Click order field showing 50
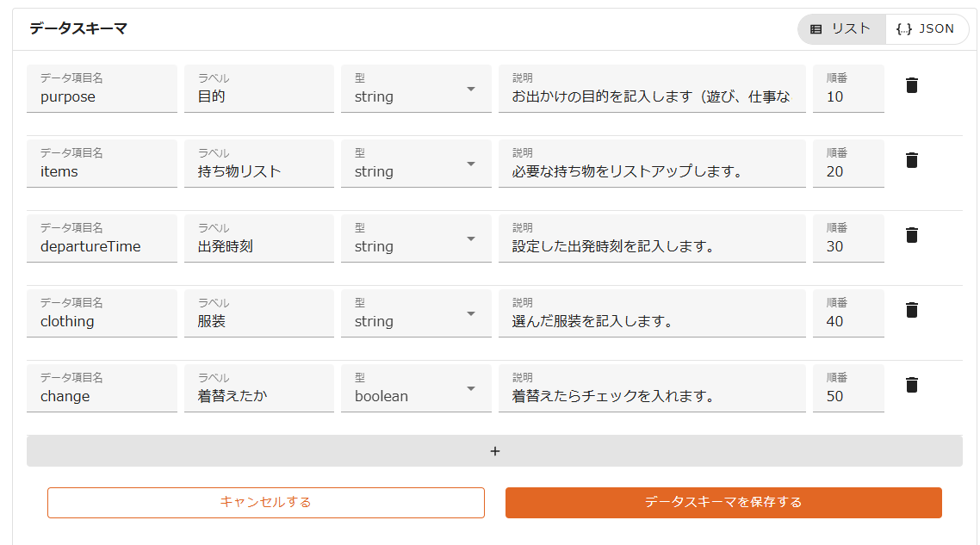The image size is (980, 545). (x=847, y=396)
